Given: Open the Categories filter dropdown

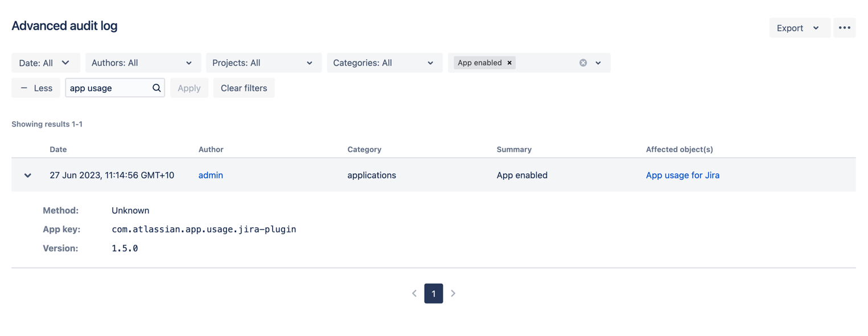Looking at the screenshot, I should click(384, 63).
